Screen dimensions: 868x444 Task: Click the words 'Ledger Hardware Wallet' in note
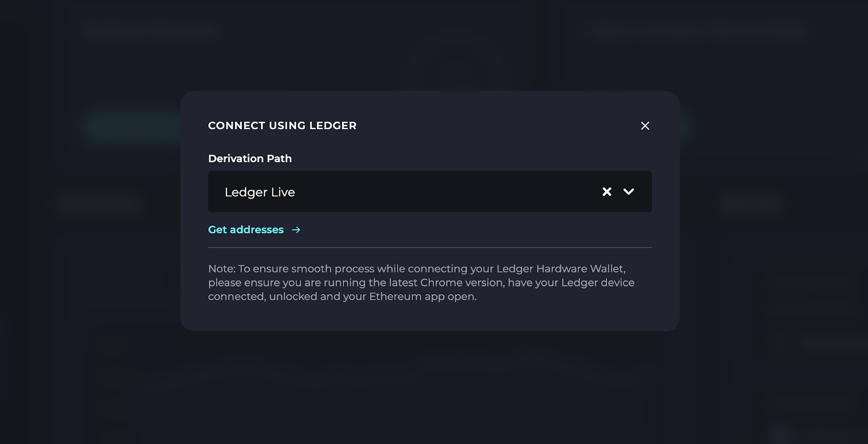tap(560, 269)
